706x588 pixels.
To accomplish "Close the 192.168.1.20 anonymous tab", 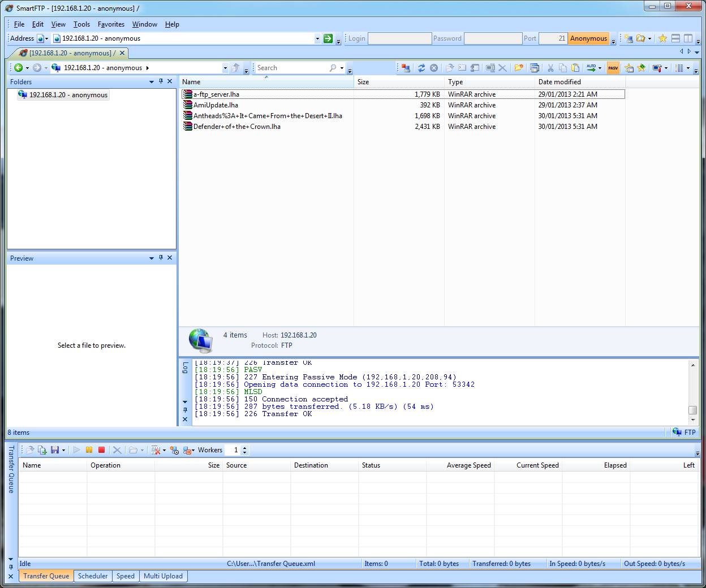I will (x=122, y=53).
